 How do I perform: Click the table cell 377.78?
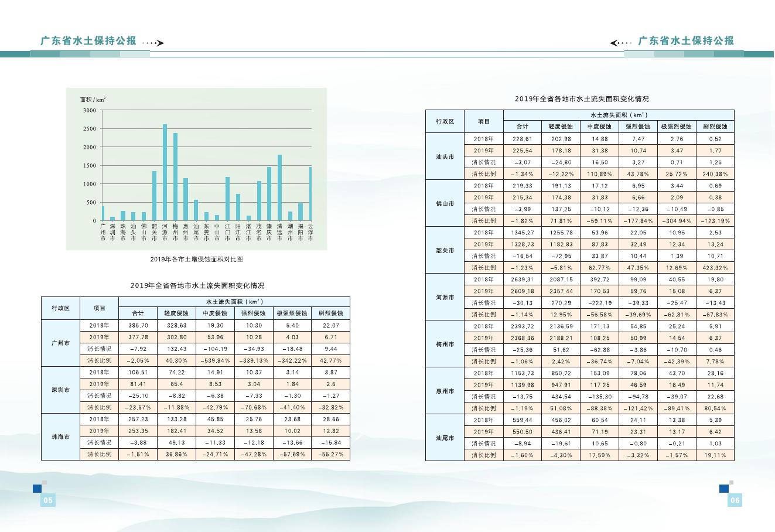click(138, 337)
